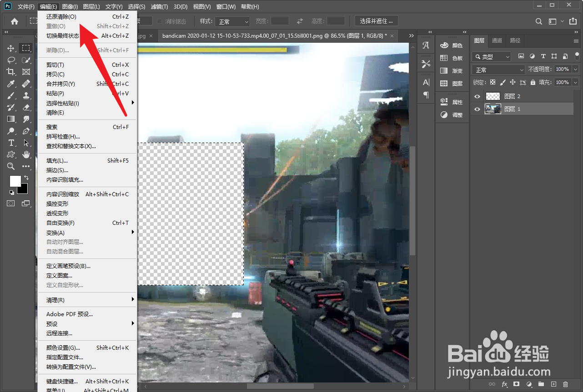
Task: Toggle lock image pixels brush icon
Action: [x=503, y=83]
